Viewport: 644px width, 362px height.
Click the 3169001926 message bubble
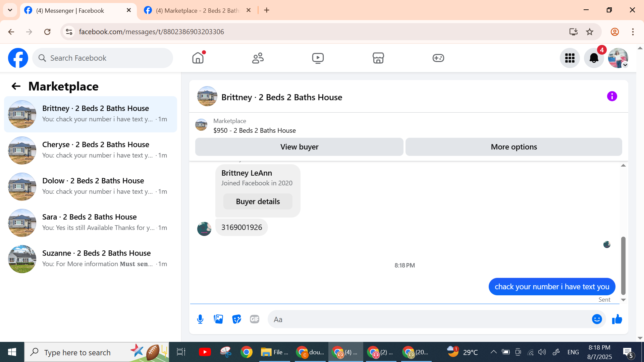(x=241, y=227)
